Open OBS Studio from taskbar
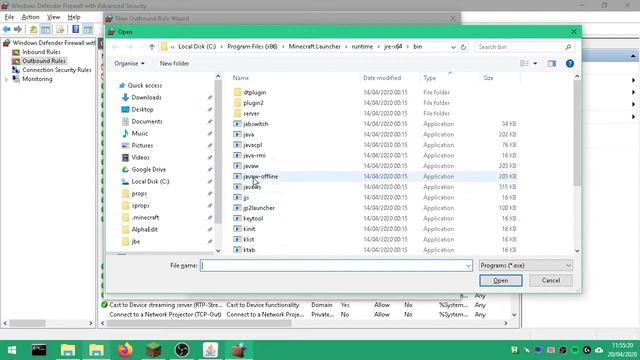Image resolution: width=640 pixels, height=360 pixels. pos(182,350)
